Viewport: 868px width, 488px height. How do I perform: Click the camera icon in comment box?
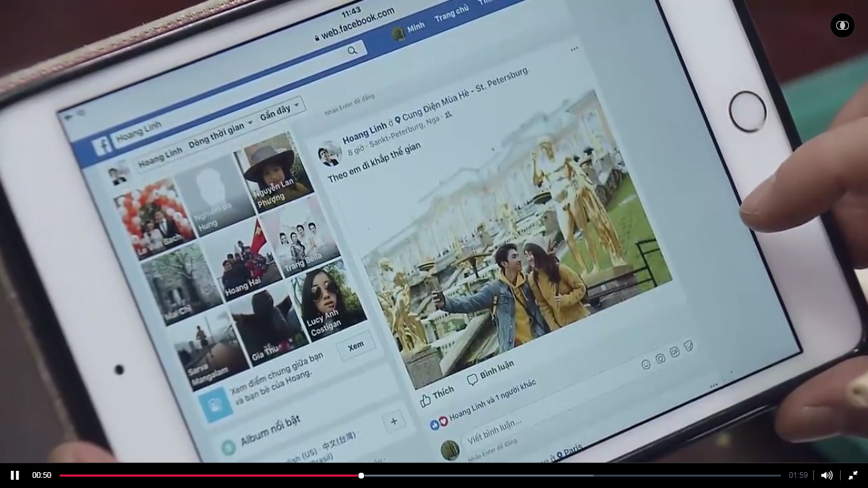click(660, 359)
